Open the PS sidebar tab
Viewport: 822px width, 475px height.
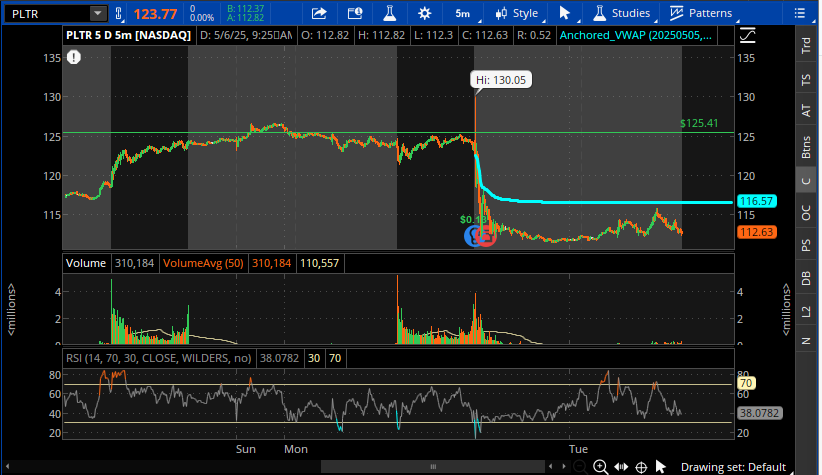point(806,245)
